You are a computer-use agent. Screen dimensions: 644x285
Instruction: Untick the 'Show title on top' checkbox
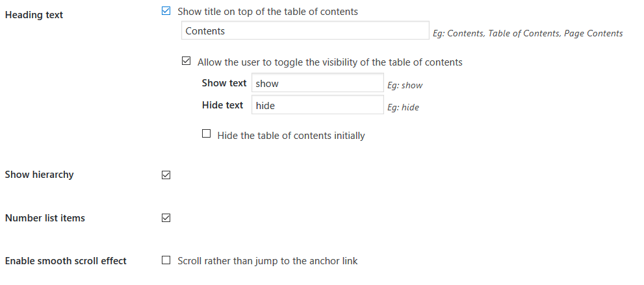pos(166,11)
